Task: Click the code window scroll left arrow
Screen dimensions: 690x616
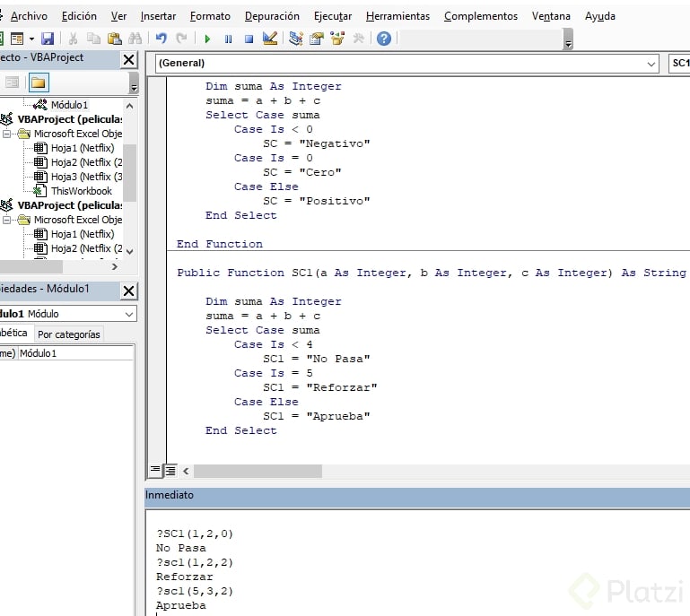Action: pyautogui.click(x=186, y=472)
